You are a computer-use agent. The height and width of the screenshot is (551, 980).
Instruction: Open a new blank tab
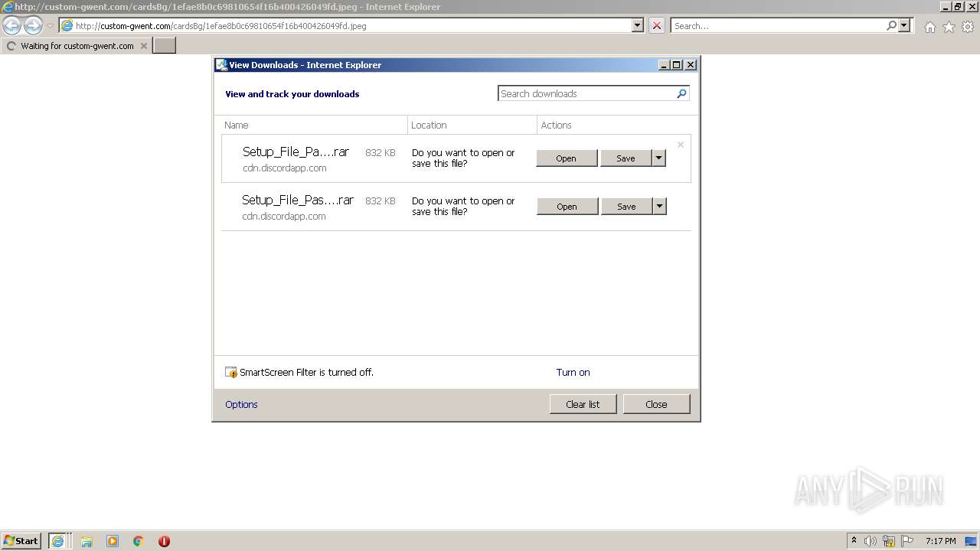click(x=165, y=46)
